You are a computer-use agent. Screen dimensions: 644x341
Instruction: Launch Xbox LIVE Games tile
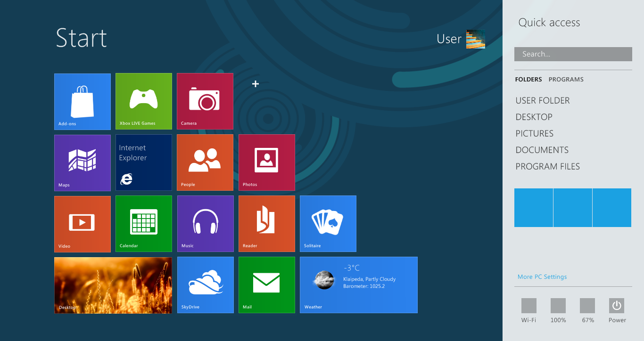tap(144, 101)
